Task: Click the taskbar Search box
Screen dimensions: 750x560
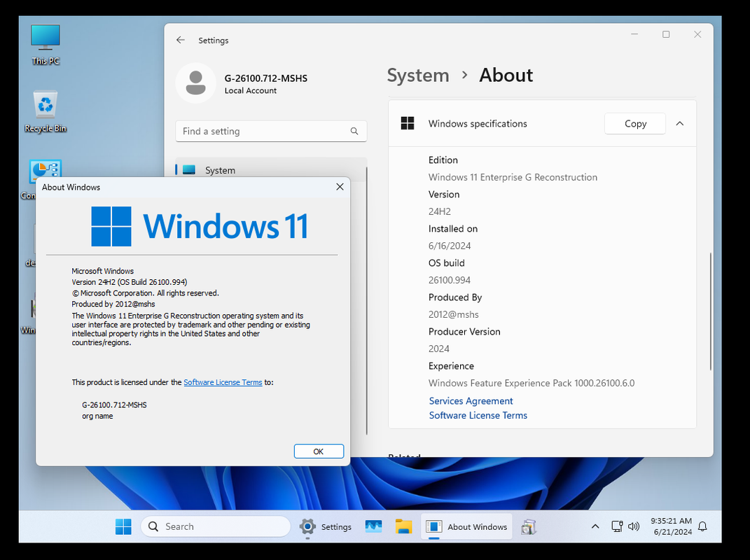Action: (216, 526)
